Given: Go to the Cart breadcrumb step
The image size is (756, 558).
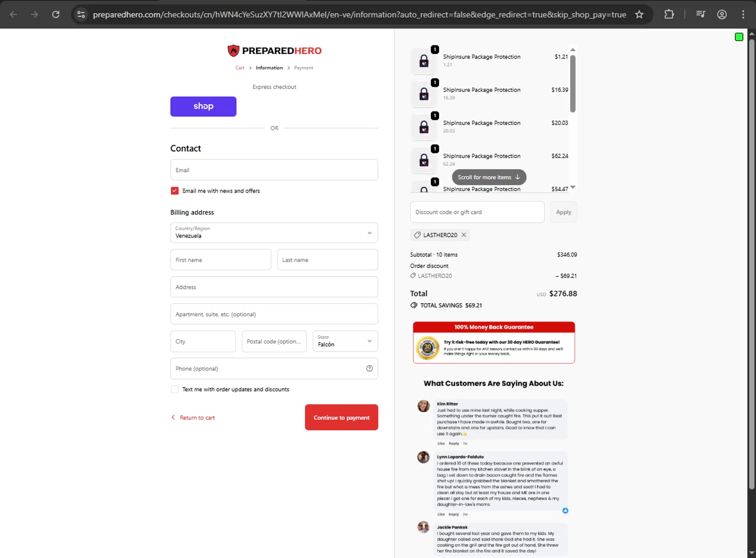Looking at the screenshot, I should click(240, 68).
